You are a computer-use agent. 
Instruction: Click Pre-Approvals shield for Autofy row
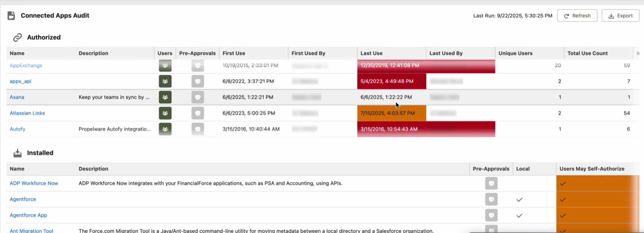[198, 129]
